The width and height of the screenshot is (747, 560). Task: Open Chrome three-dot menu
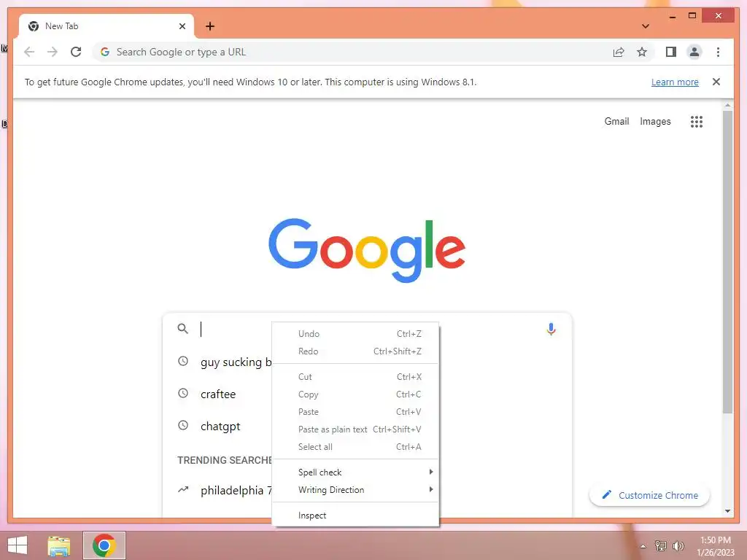click(718, 52)
